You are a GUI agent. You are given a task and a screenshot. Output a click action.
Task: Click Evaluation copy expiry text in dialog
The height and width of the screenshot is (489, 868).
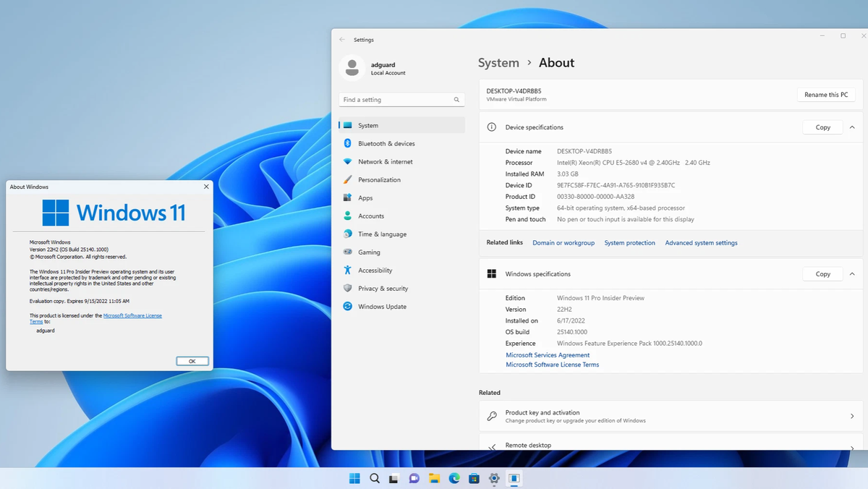point(80,301)
